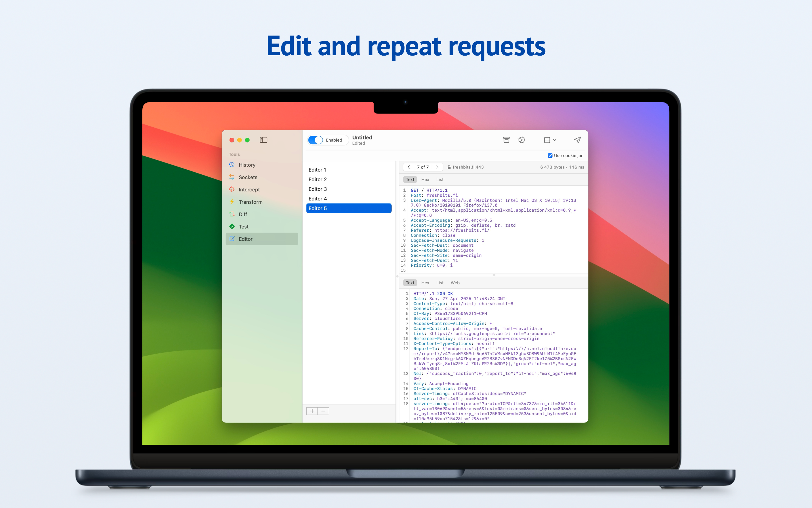Click the 7 of 7 counter

tap(423, 167)
